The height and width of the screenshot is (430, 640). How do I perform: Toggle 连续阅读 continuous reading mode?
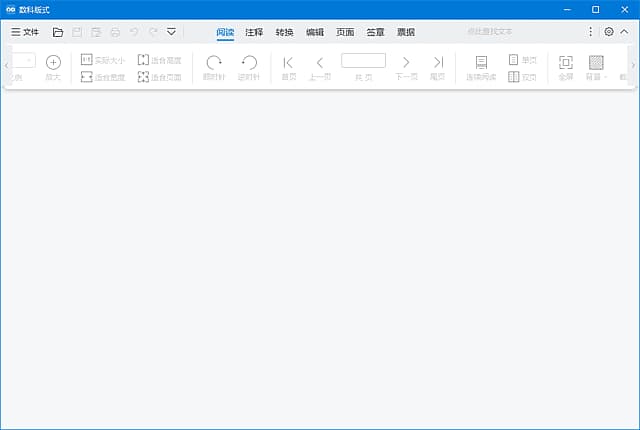coord(481,66)
